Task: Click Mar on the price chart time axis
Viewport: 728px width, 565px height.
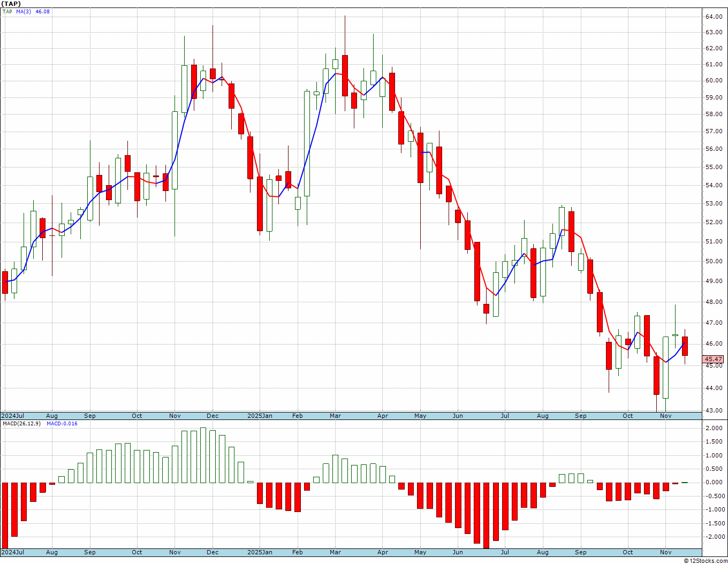Action: pyautogui.click(x=335, y=416)
